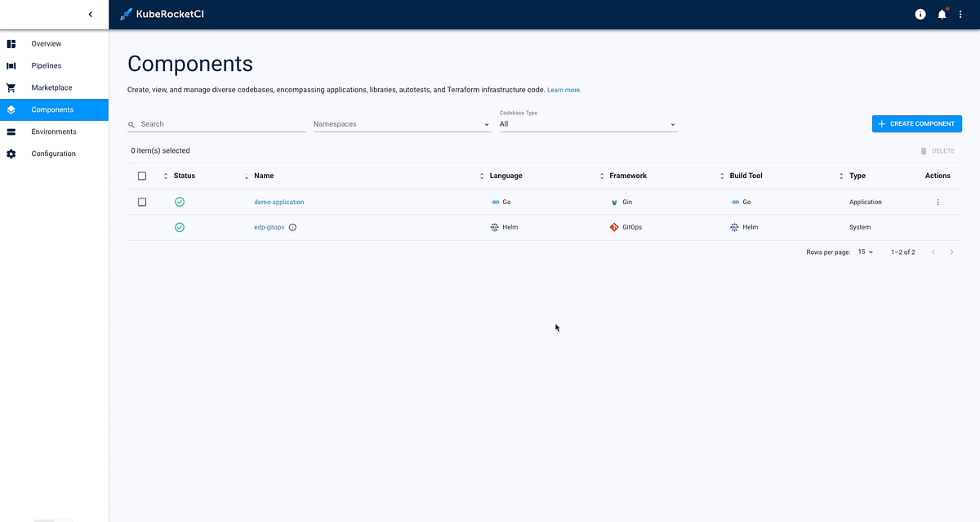The image size is (980, 522).
Task: Select the demo-application row checkbox
Action: pyautogui.click(x=142, y=202)
